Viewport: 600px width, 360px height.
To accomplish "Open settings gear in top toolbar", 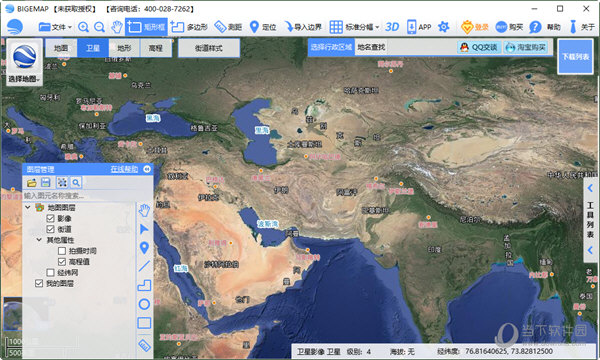I will 443,27.
